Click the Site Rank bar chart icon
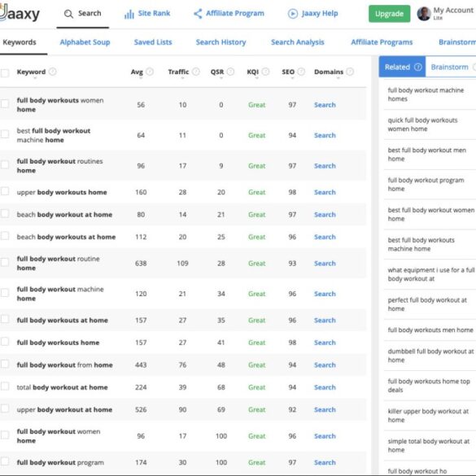This screenshot has width=476, height=476. click(x=129, y=14)
